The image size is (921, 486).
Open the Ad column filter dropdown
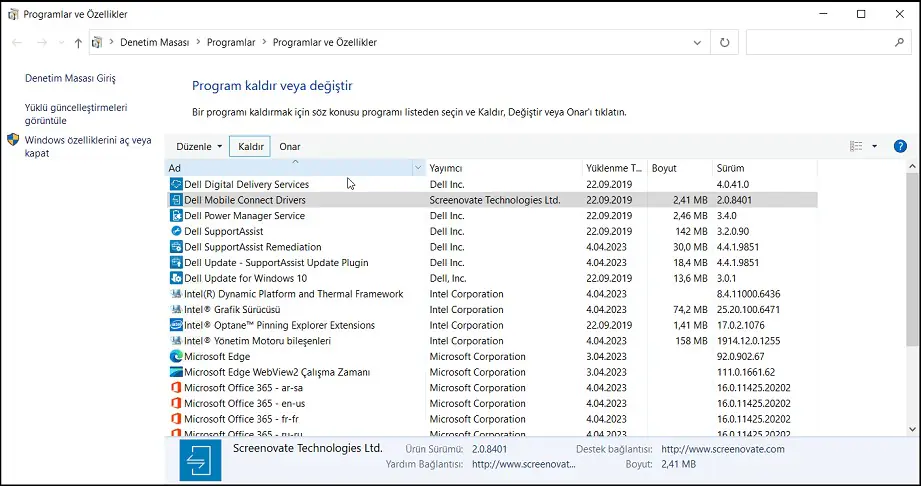pos(418,168)
